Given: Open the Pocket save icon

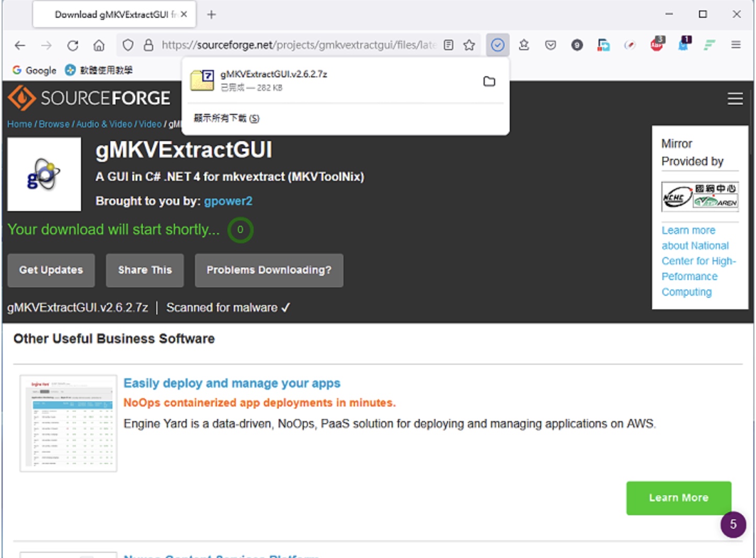Looking at the screenshot, I should 550,45.
